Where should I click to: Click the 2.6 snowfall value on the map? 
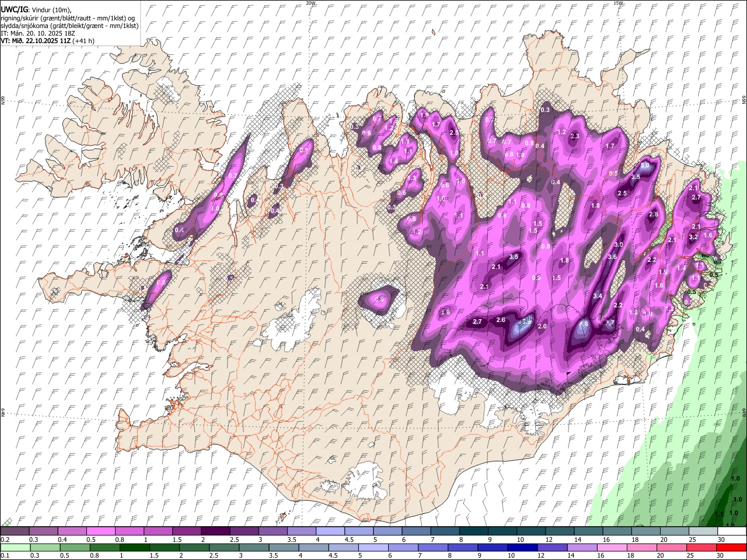501,320
